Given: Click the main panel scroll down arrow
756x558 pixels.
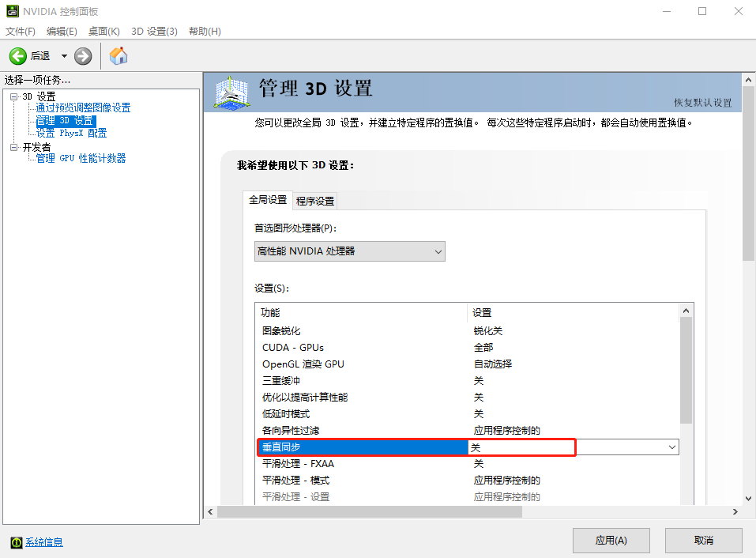Looking at the screenshot, I should pyautogui.click(x=748, y=499).
